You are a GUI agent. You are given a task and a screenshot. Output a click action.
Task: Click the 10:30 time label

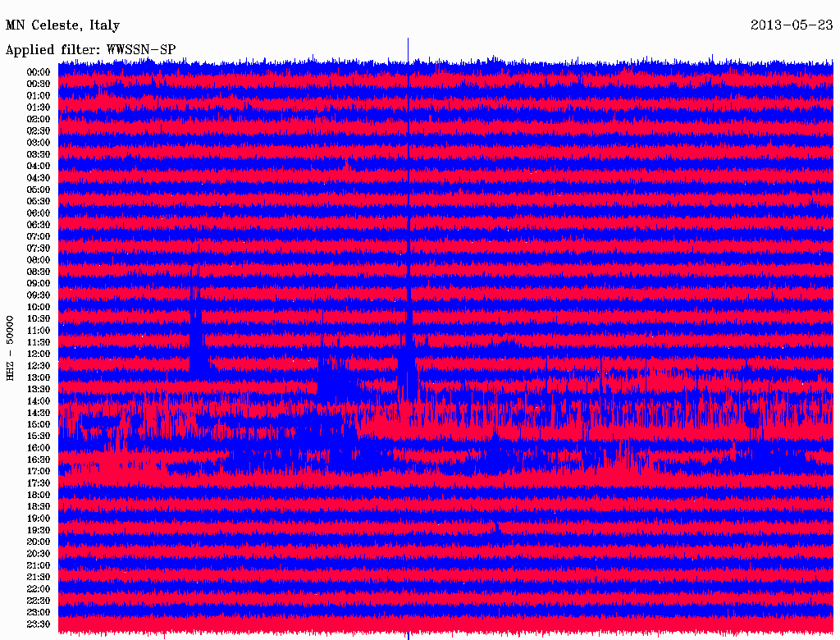(39, 318)
